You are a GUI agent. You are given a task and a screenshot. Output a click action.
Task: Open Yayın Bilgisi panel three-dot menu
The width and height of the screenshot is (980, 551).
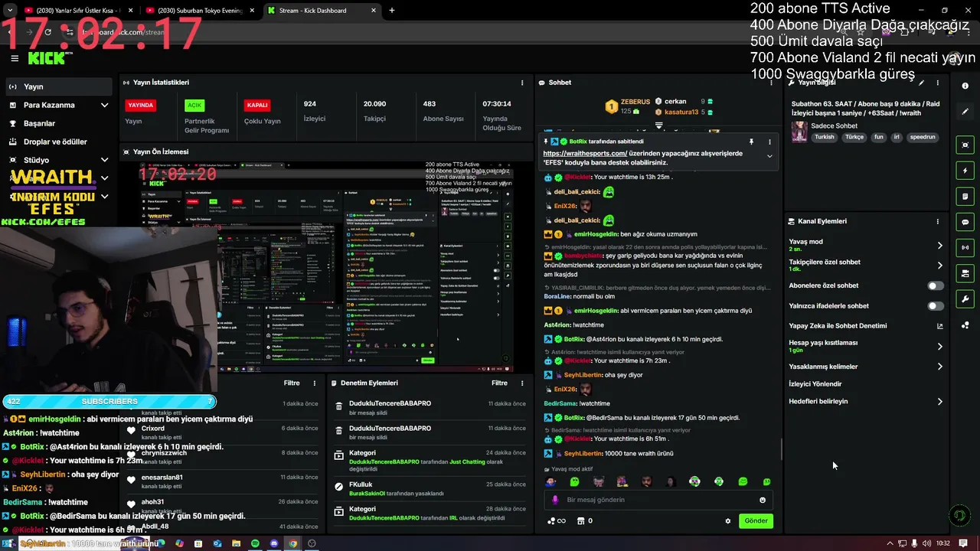tap(938, 83)
